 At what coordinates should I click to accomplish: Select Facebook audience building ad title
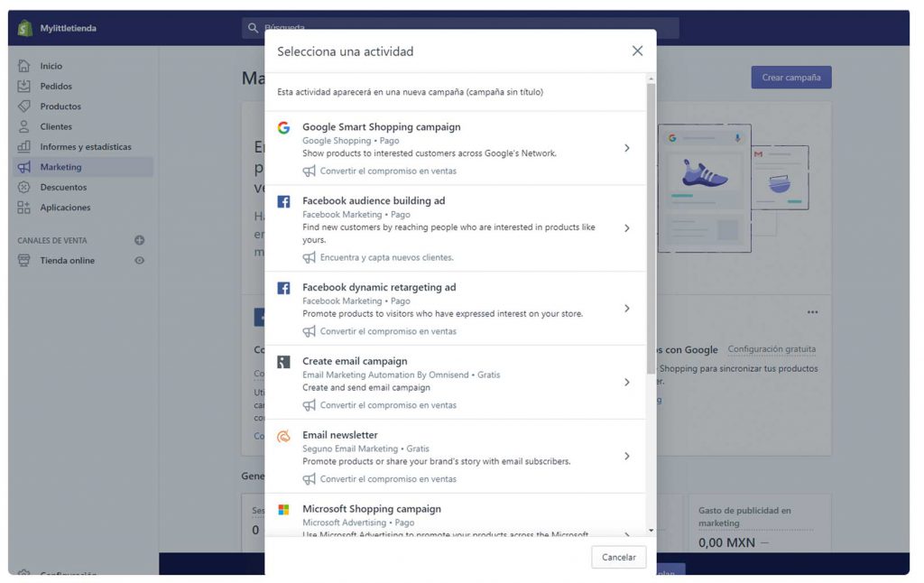[374, 200]
